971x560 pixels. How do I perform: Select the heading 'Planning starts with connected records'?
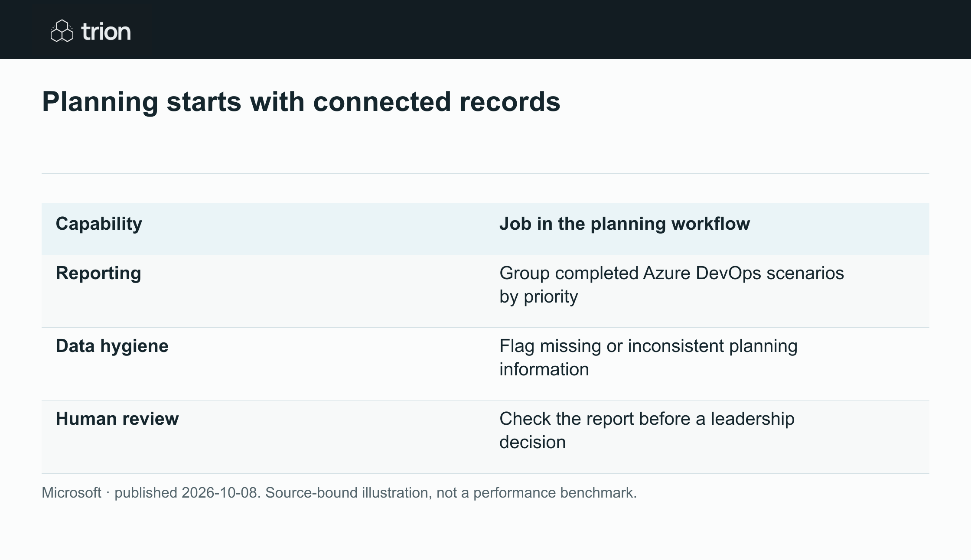coord(301,102)
